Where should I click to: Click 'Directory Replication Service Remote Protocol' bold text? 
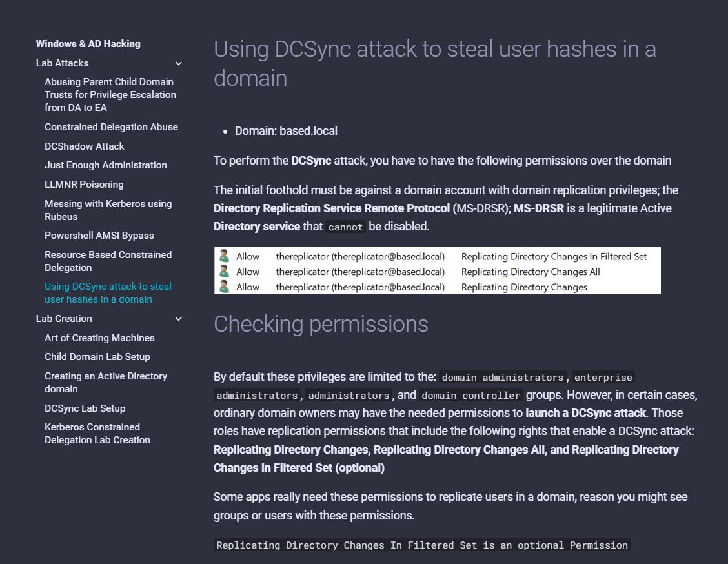click(332, 208)
